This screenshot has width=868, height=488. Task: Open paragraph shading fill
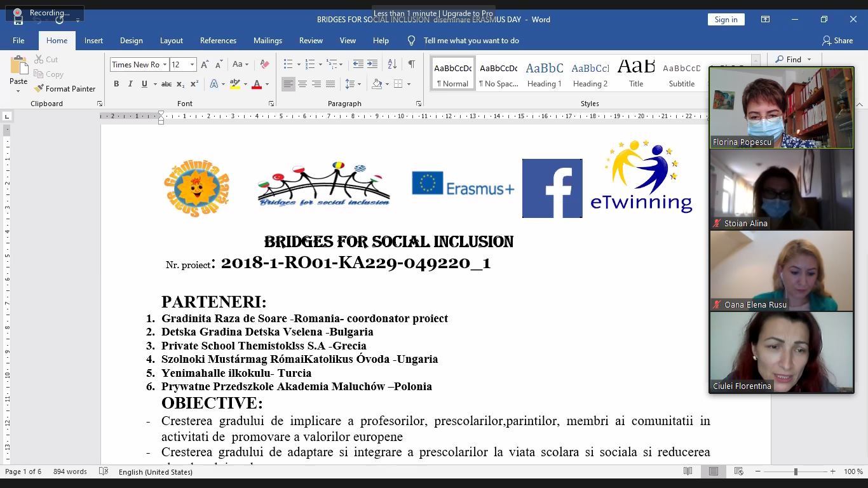click(x=377, y=84)
